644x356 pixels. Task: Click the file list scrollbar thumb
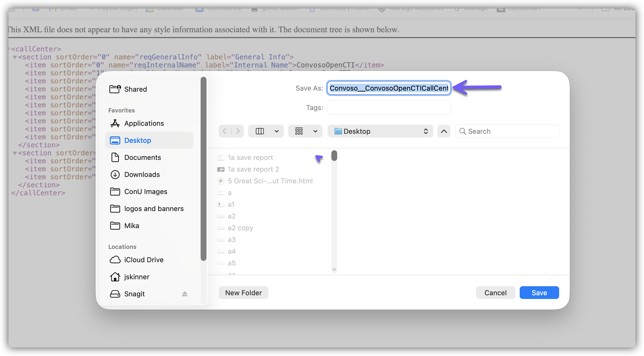334,156
